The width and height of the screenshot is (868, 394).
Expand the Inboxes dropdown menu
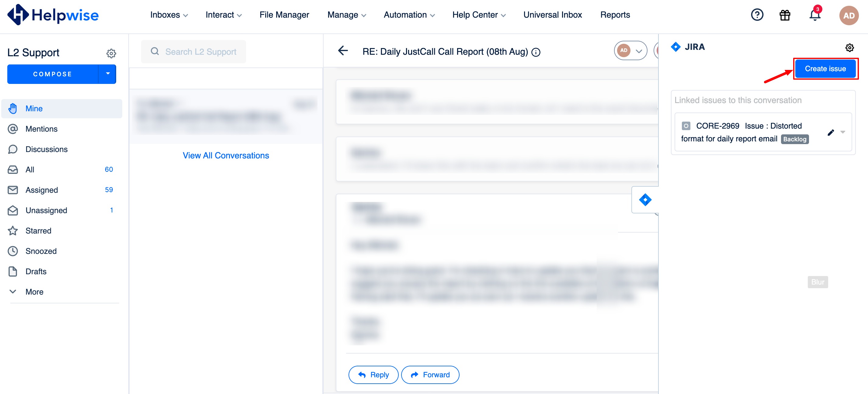coord(168,15)
